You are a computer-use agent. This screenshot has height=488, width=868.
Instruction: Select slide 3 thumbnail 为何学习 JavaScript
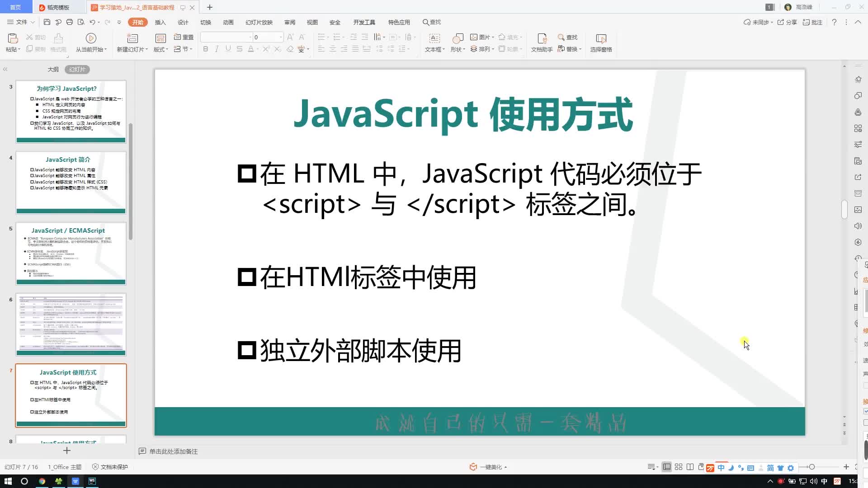(71, 112)
